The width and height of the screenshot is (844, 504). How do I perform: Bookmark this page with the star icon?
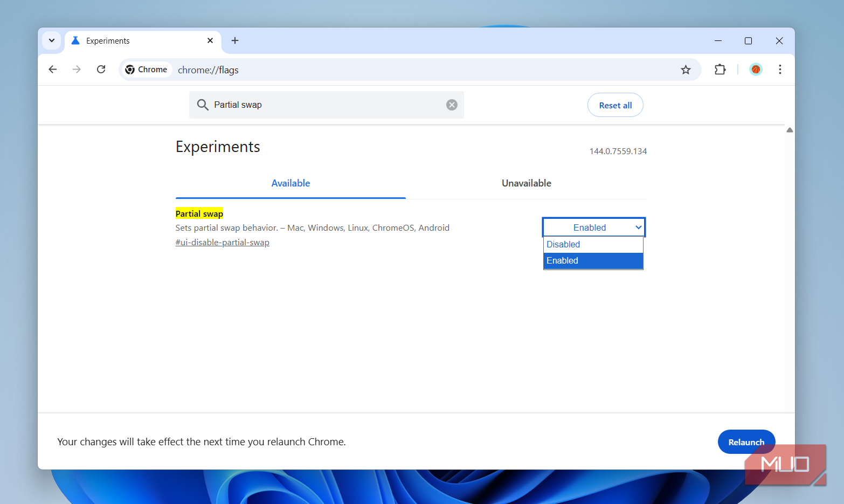pos(686,70)
